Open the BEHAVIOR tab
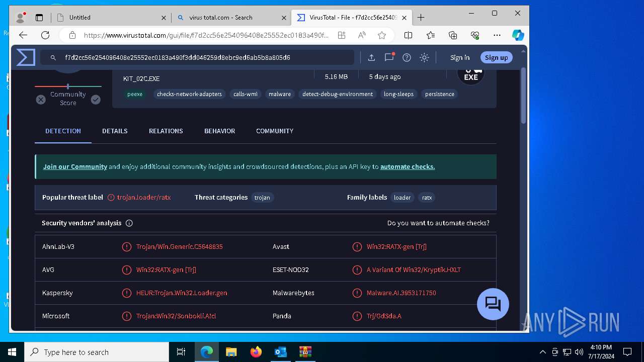The height and width of the screenshot is (362, 644). pyautogui.click(x=219, y=131)
